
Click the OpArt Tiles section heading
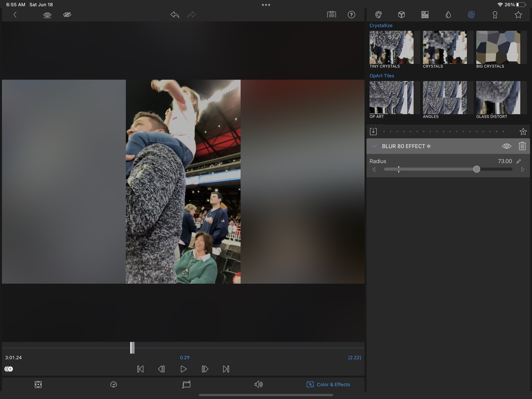pos(382,76)
